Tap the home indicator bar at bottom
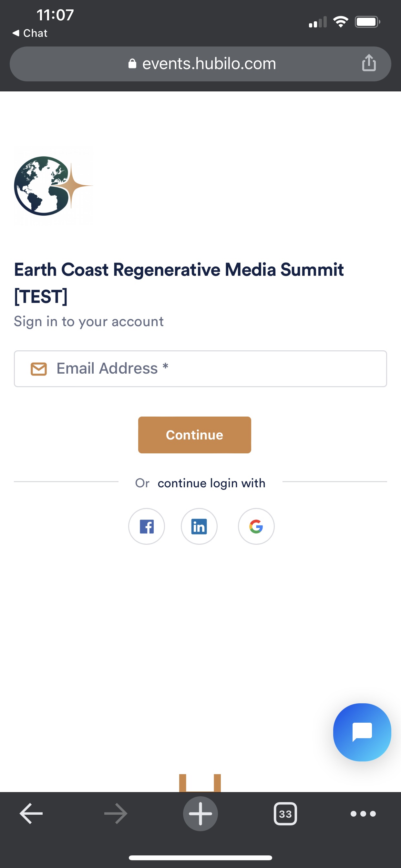 (200, 858)
